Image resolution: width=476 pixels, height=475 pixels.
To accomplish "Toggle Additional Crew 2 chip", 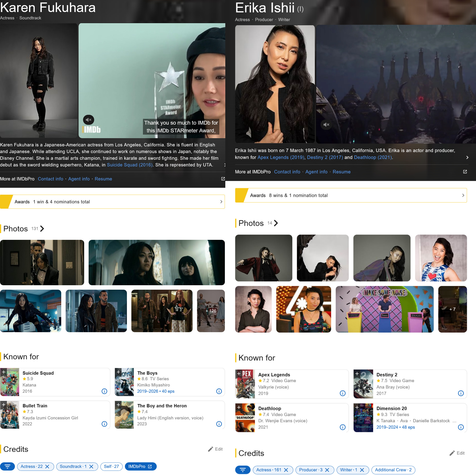I will click(393, 470).
